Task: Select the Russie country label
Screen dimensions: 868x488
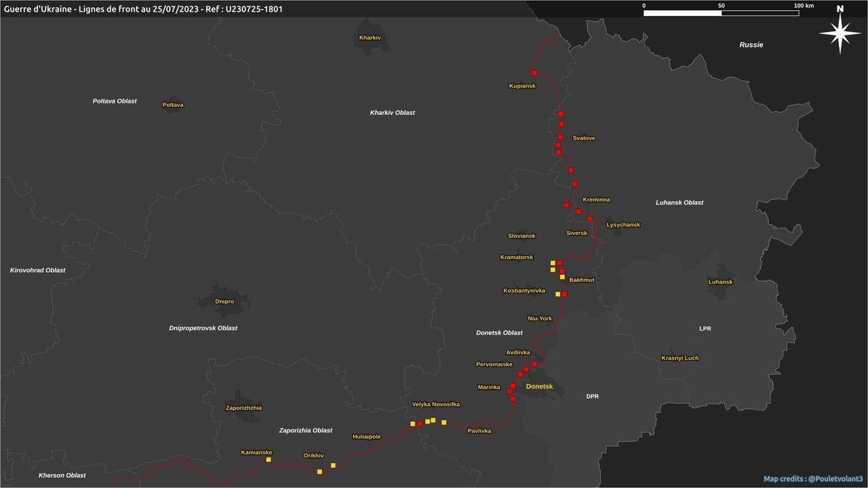Action: click(751, 45)
